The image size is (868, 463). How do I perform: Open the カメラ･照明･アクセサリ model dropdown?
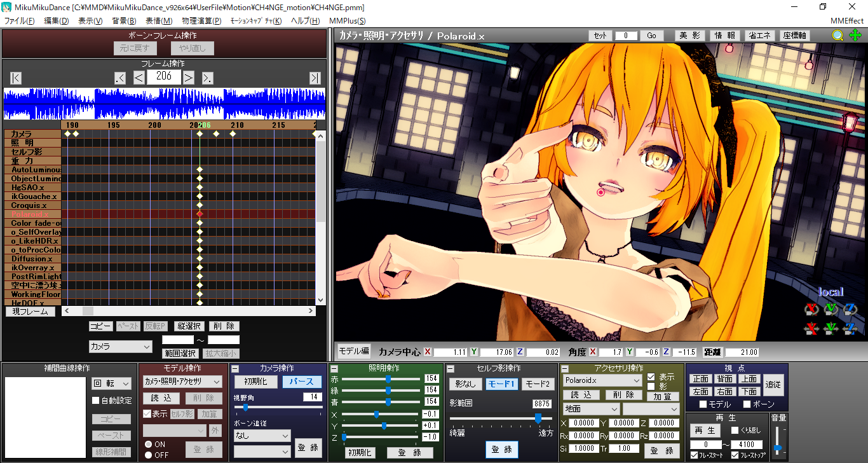pyautogui.click(x=182, y=382)
